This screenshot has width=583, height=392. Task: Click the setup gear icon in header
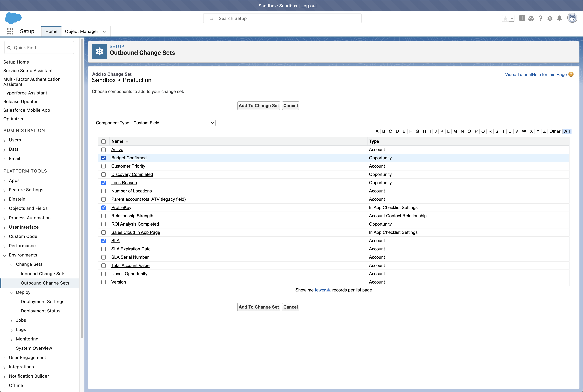click(x=550, y=18)
